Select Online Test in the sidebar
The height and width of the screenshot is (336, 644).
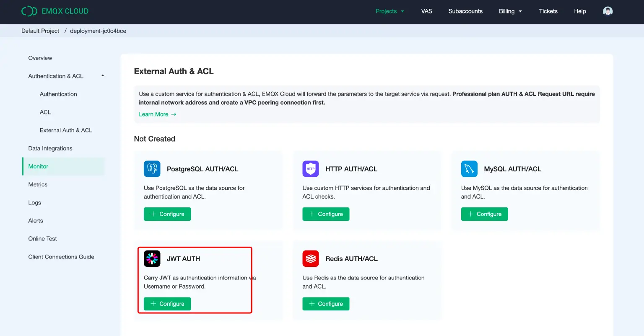[x=42, y=238]
